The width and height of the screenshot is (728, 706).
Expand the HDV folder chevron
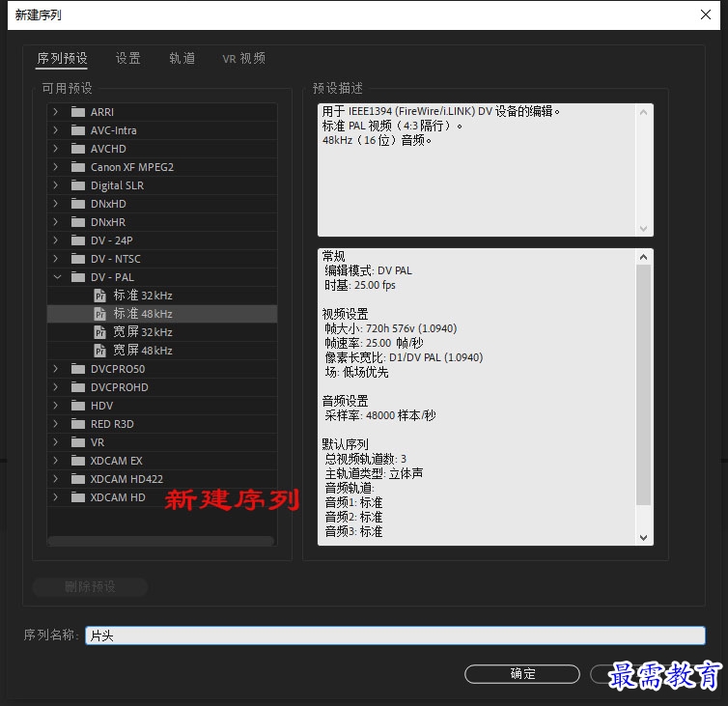tap(56, 406)
